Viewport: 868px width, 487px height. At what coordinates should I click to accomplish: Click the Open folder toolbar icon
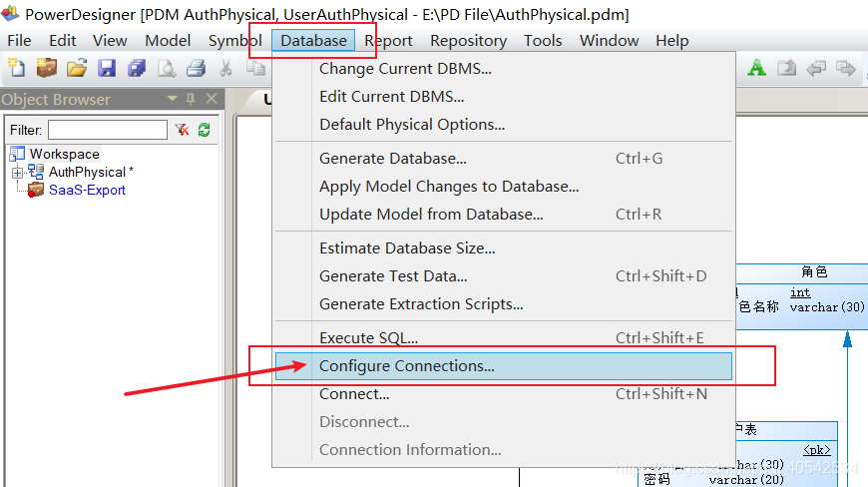tap(77, 68)
